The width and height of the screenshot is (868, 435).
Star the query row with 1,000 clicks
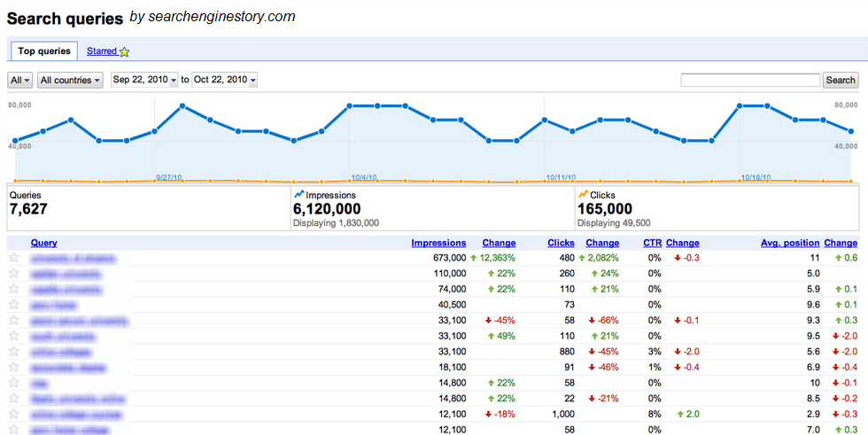(x=14, y=414)
